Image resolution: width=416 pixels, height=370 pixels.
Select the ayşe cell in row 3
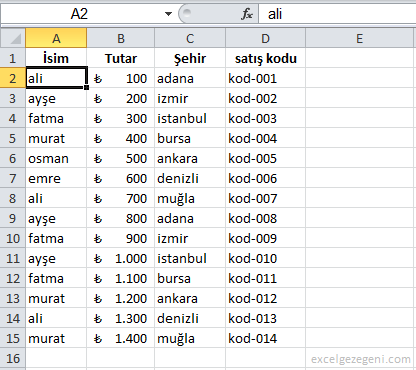pyautogui.click(x=56, y=98)
